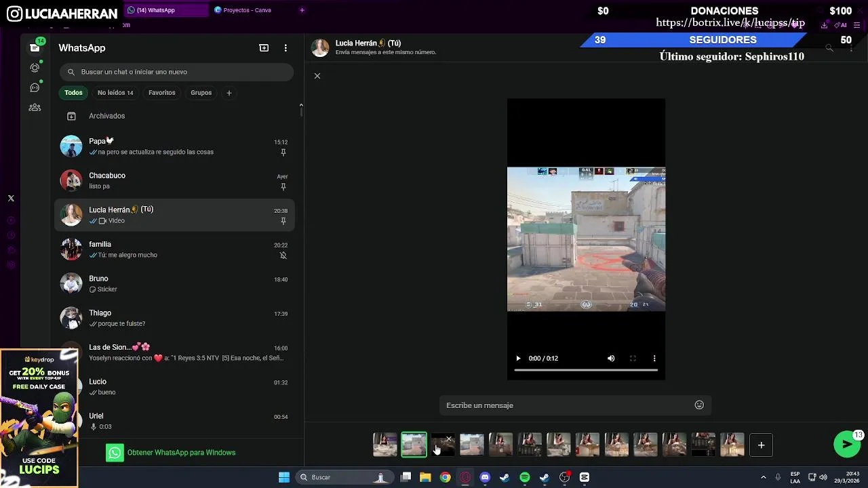Select the Todos filter
Image resolution: width=868 pixels, height=488 pixels.
pos(73,93)
